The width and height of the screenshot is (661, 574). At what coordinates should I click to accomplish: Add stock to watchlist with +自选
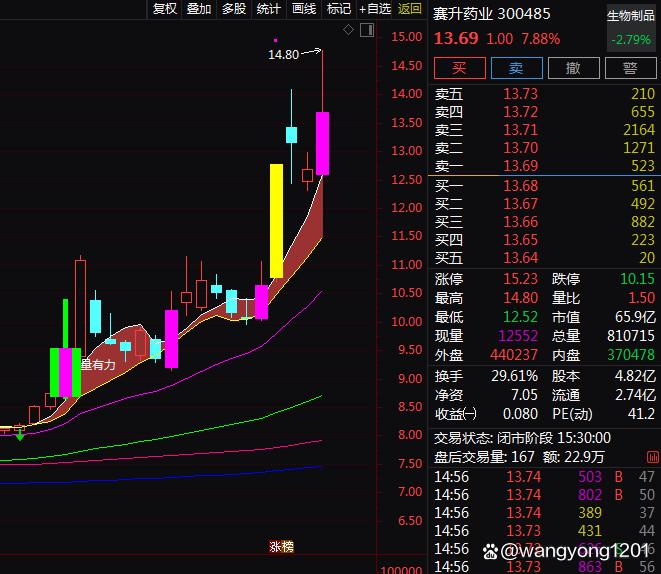coord(374,9)
